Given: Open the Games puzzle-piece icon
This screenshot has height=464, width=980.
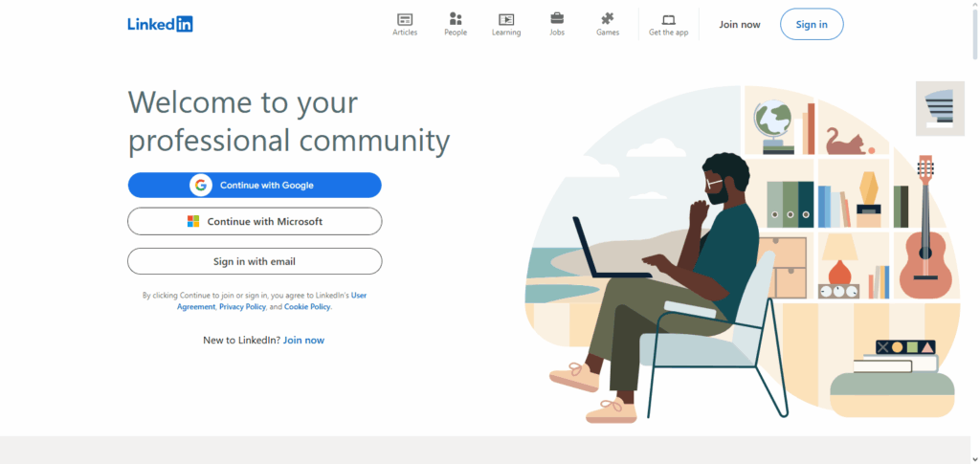Looking at the screenshot, I should [x=608, y=19].
